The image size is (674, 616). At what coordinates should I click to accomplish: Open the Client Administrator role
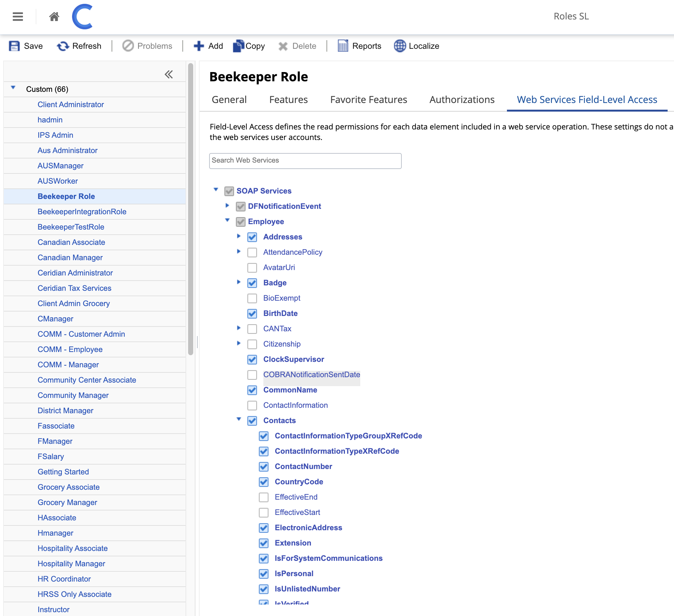[70, 105]
